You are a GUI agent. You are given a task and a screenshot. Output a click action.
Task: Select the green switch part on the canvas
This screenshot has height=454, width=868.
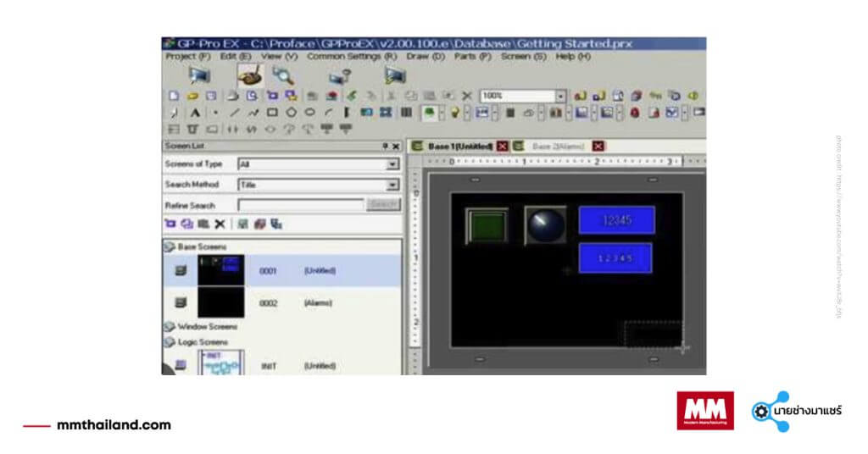click(487, 226)
